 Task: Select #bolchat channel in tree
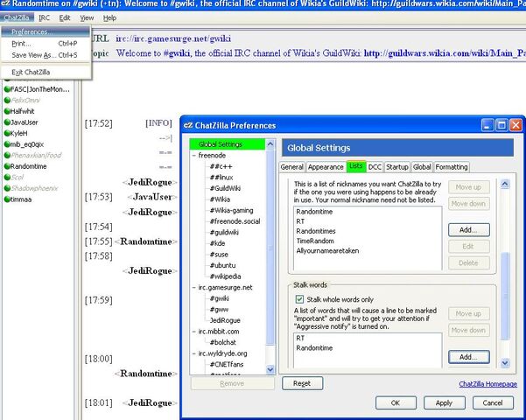(223, 342)
